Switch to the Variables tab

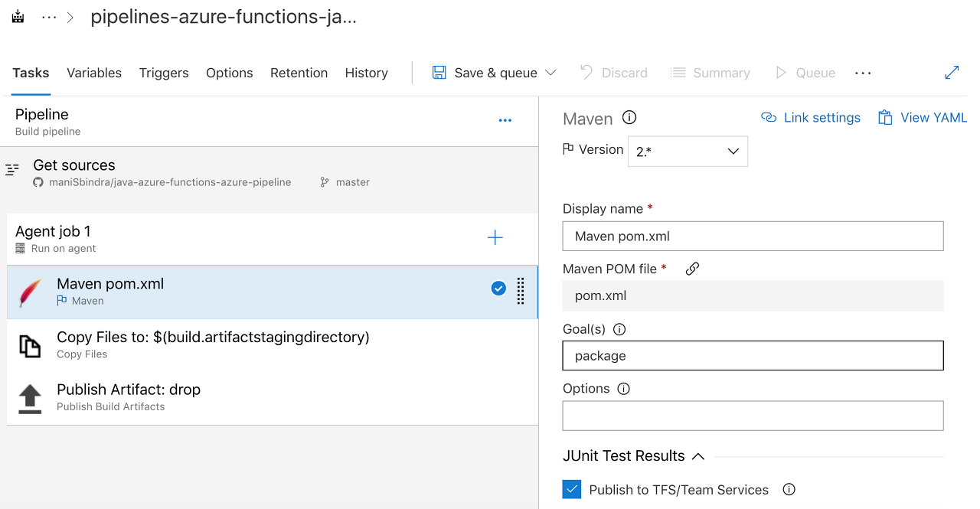coord(94,73)
